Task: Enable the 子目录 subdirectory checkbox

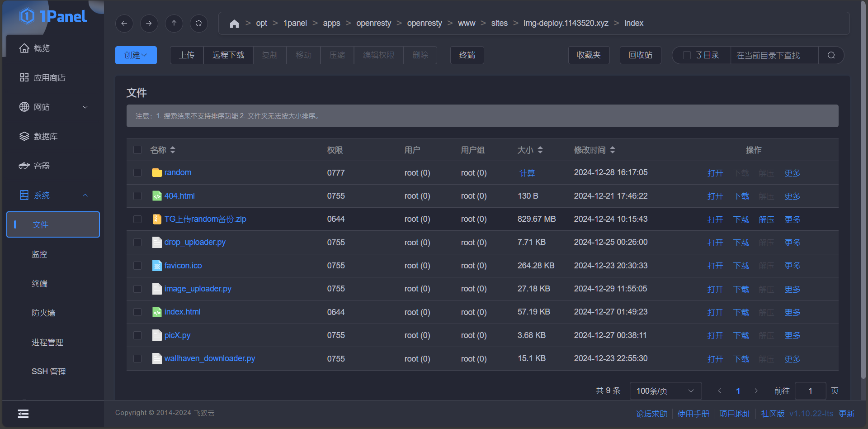Action: (687, 55)
